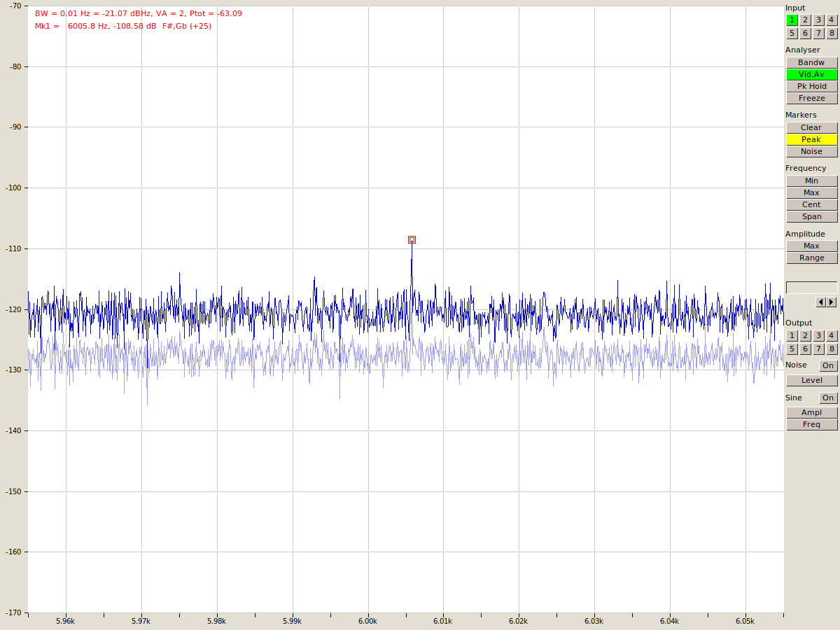Select Output channel 2
This screenshot has width=840, height=630.
pyautogui.click(x=805, y=336)
